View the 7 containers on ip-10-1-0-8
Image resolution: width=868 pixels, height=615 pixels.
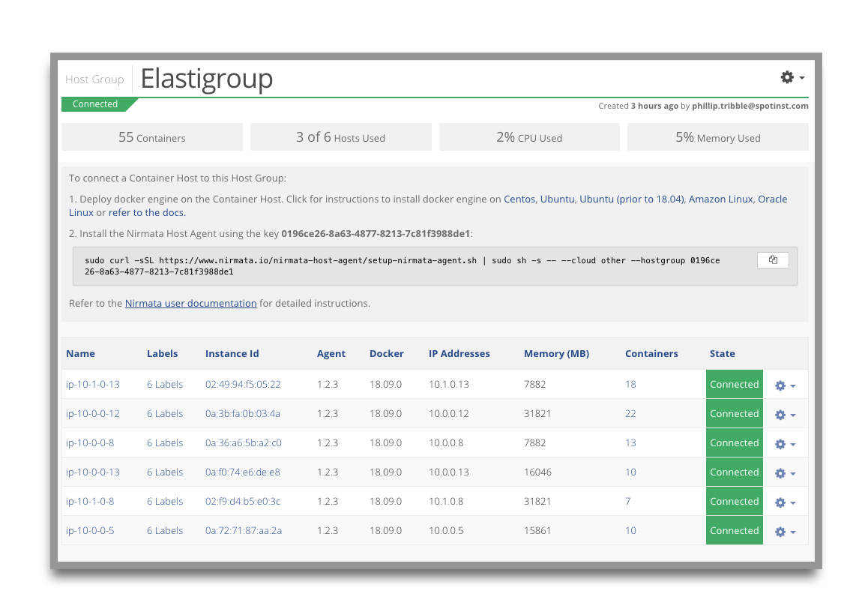click(x=627, y=502)
